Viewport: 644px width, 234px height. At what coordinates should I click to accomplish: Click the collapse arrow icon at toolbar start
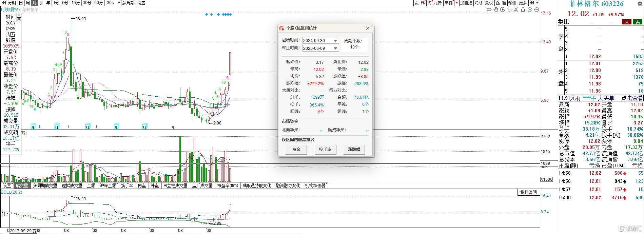(x=4, y=3)
